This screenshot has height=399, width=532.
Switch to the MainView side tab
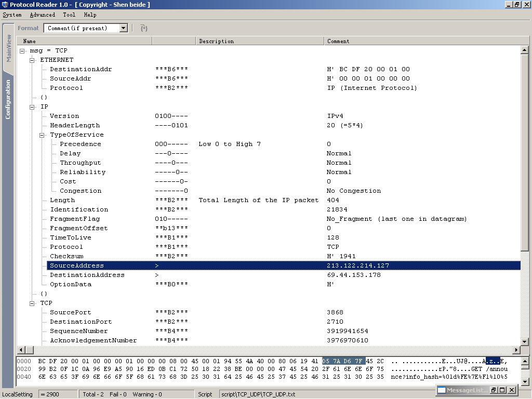click(x=8, y=48)
